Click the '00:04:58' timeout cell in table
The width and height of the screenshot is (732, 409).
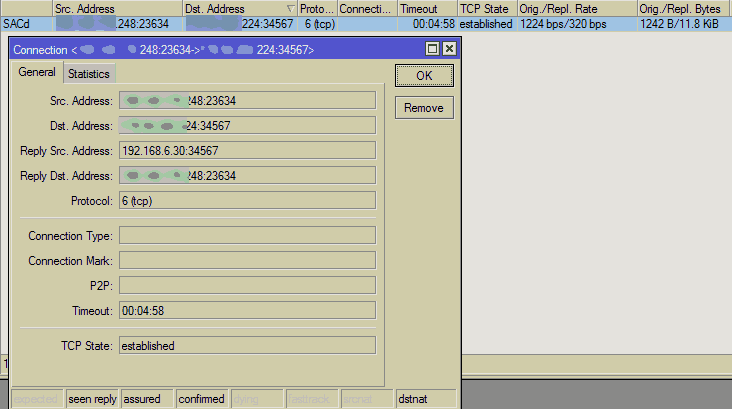tap(427, 24)
